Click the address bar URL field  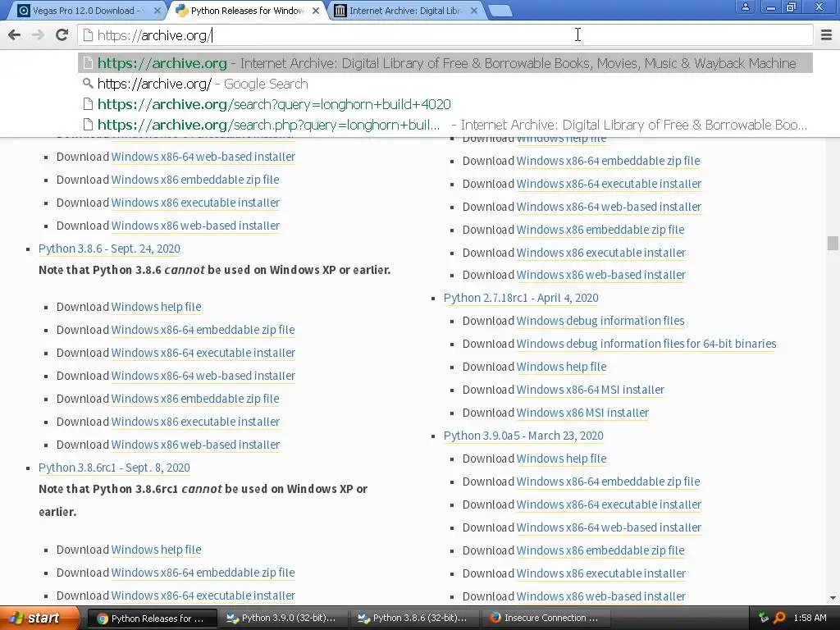pos(445,35)
